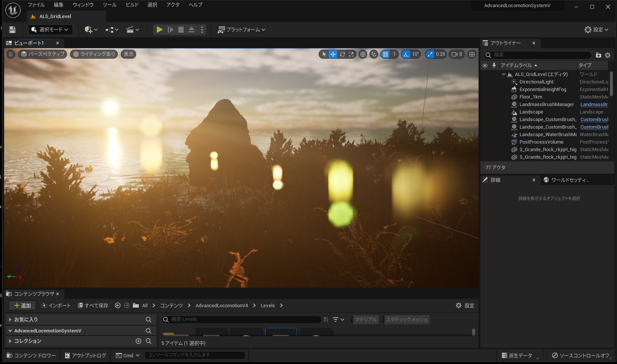Open the viewport hamburger options menu
Viewport: 617px width, 364px height.
(11, 54)
